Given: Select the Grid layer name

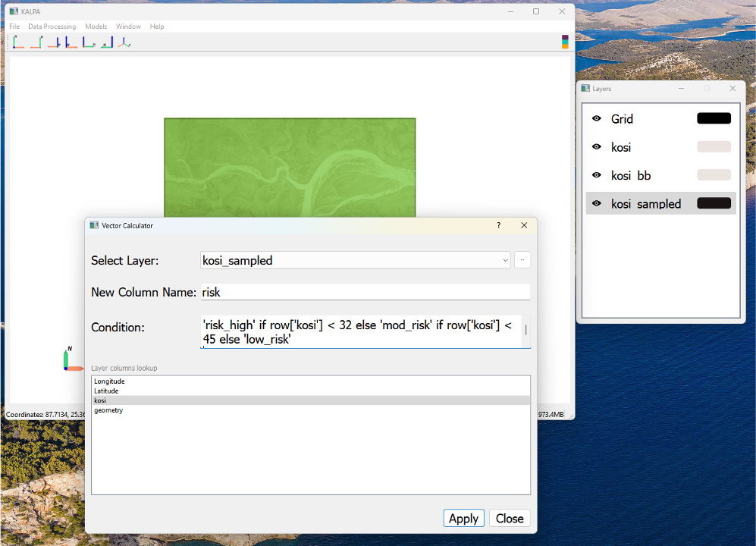Looking at the screenshot, I should pos(622,118).
